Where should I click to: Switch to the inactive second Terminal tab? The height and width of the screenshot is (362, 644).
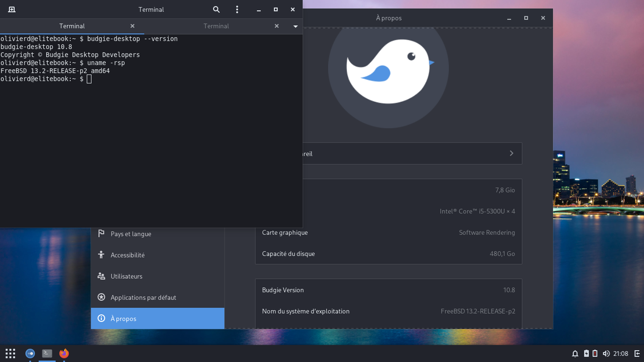click(216, 26)
